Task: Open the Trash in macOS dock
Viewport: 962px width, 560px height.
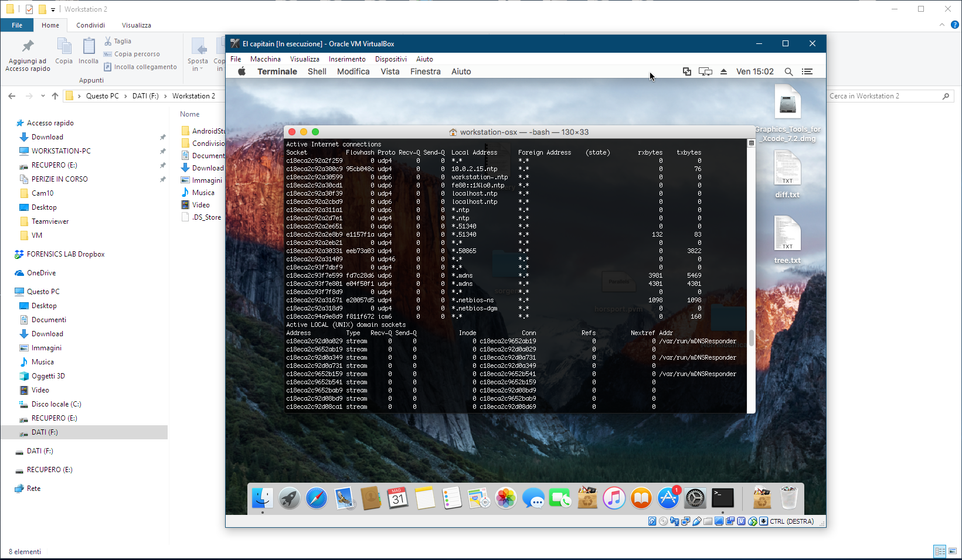Action: [789, 498]
